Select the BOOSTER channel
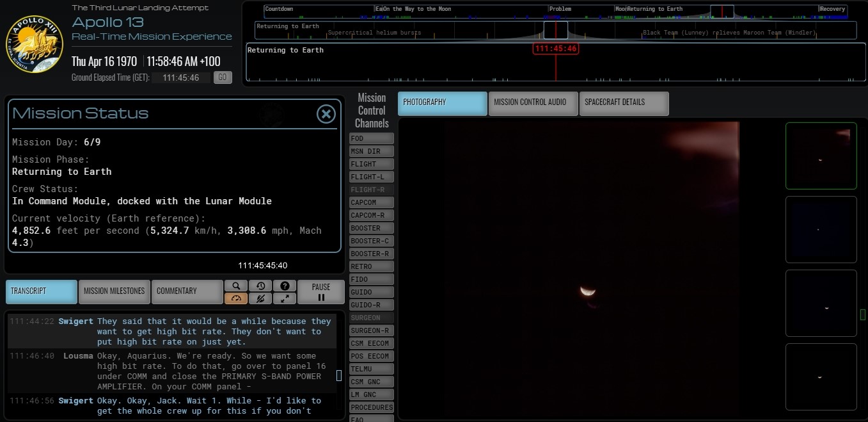This screenshot has height=422, width=868. pyautogui.click(x=372, y=228)
